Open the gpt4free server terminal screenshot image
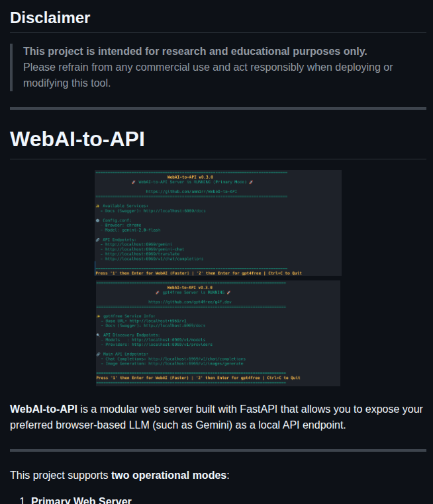The width and height of the screenshot is (433, 504). 218,333
